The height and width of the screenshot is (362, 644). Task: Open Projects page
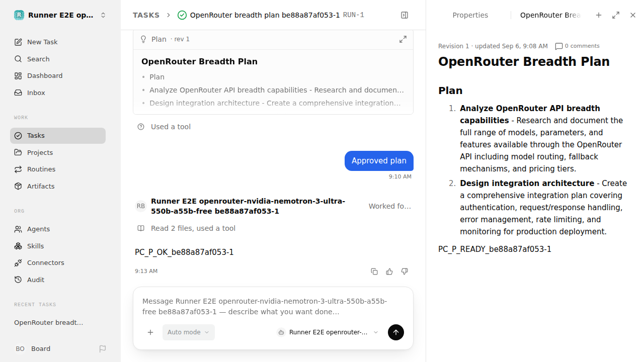click(x=58, y=152)
